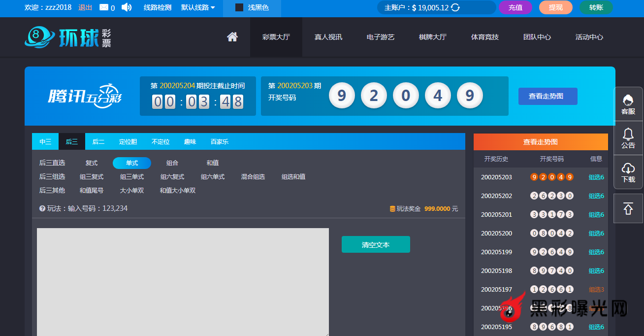Refresh the account balance icon
Screen dimensions: 644x336
point(455,7)
